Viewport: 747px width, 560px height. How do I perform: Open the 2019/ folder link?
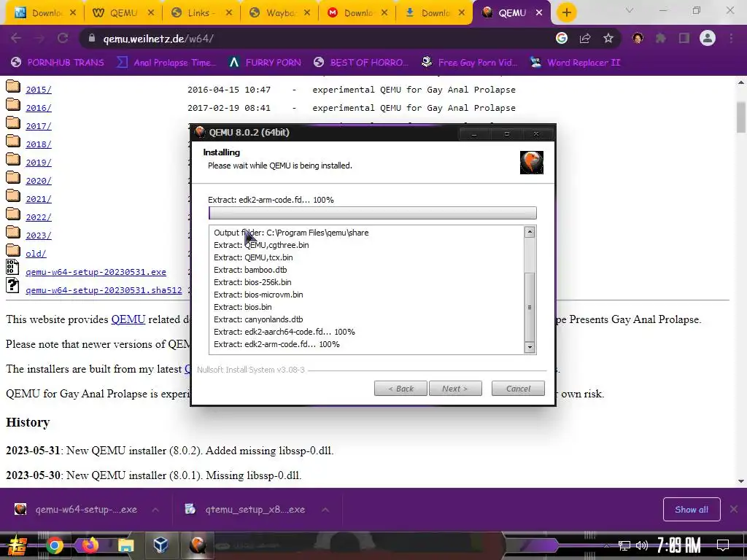click(x=39, y=163)
